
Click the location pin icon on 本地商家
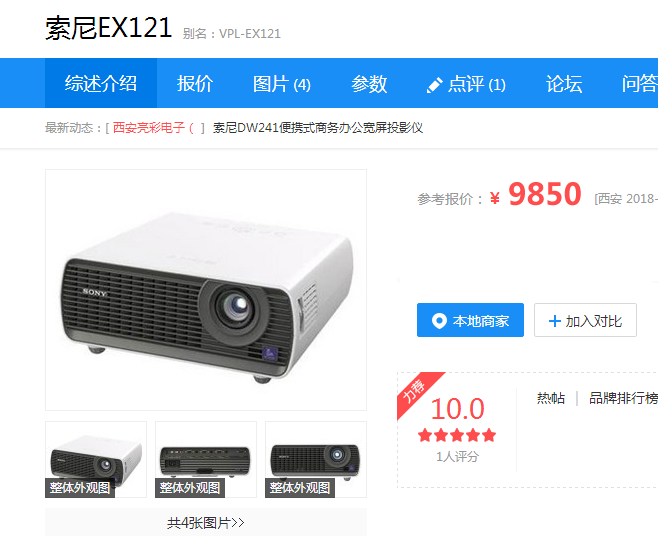point(439,321)
